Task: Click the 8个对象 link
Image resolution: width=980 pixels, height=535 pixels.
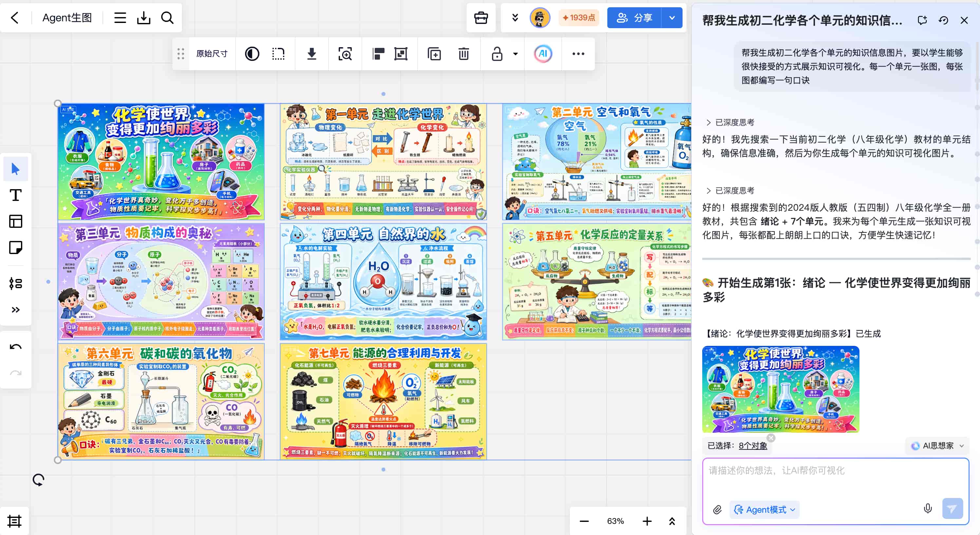Action: tap(753, 446)
